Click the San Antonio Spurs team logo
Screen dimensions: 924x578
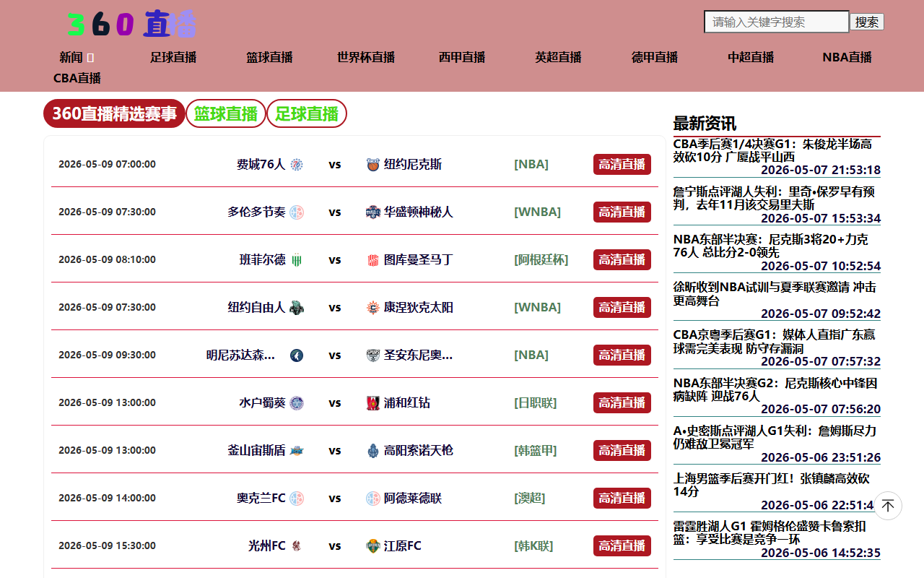(372, 355)
